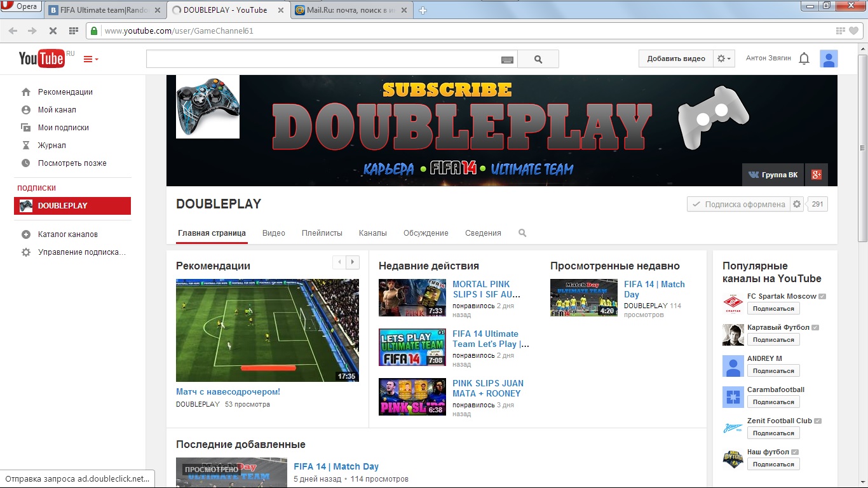The width and height of the screenshot is (868, 488).
Task: Click the Добавить видео button
Action: point(676,58)
